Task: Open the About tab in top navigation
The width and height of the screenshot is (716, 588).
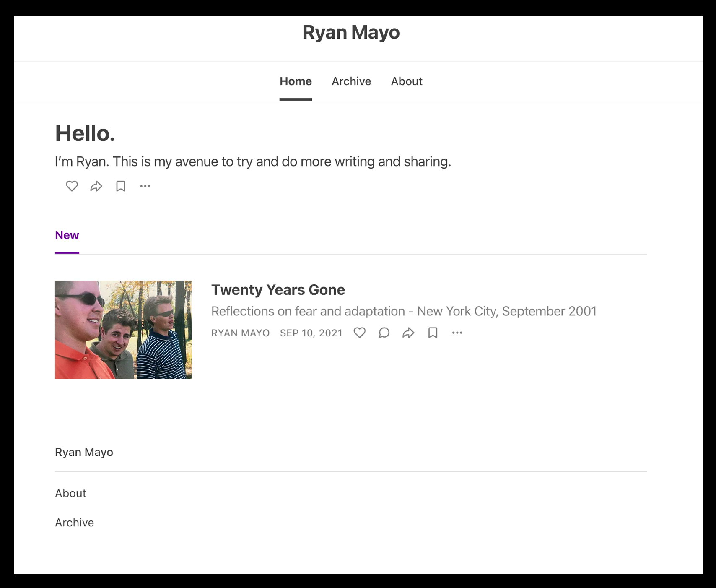Action: pos(407,81)
